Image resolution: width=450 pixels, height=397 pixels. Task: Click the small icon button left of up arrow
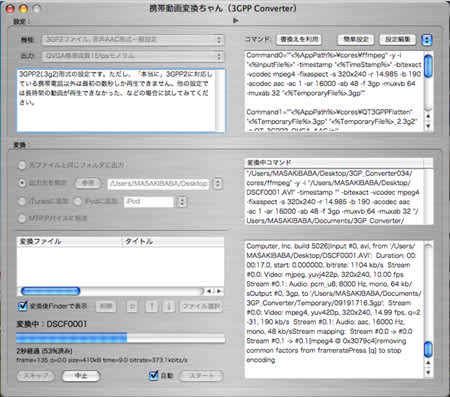(x=132, y=307)
